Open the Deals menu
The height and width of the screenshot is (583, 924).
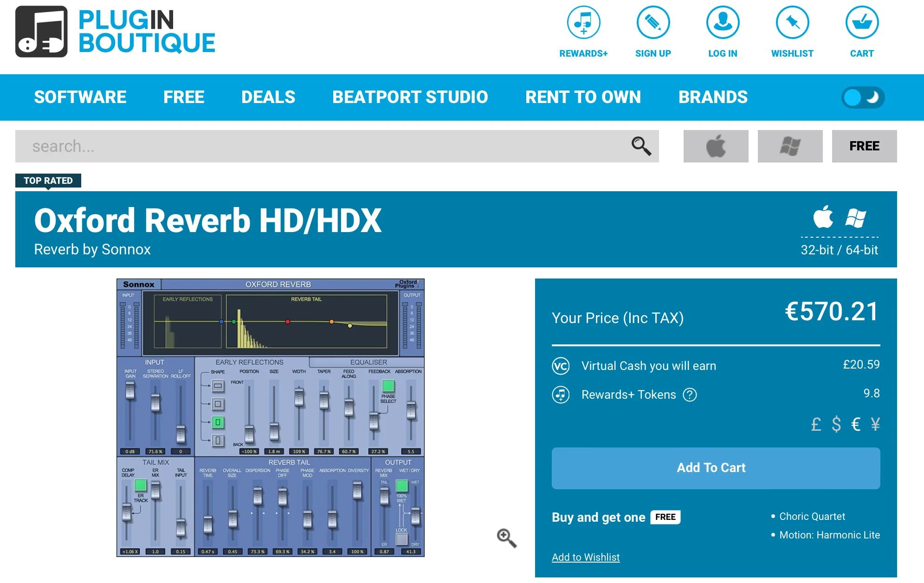(268, 97)
